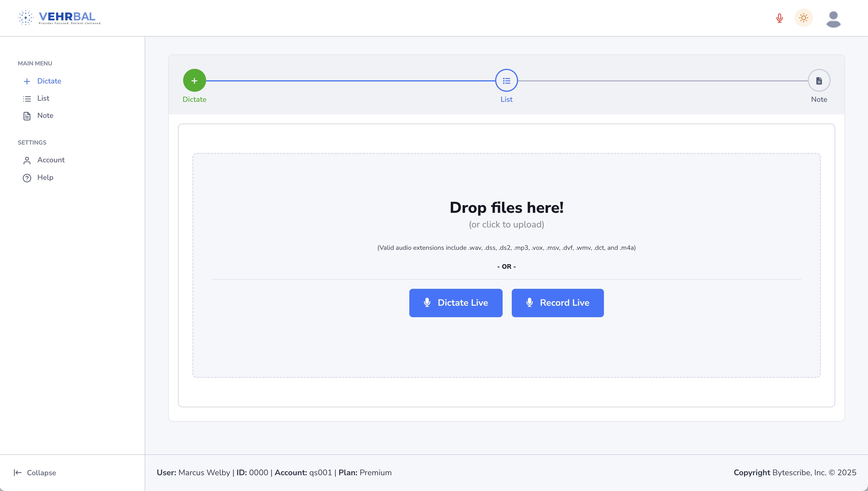Click the sidebar List lines icon

tap(27, 99)
